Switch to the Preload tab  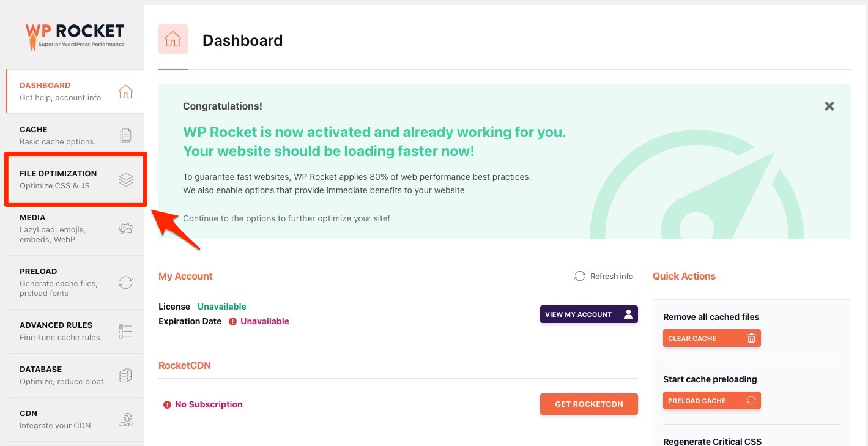58,282
